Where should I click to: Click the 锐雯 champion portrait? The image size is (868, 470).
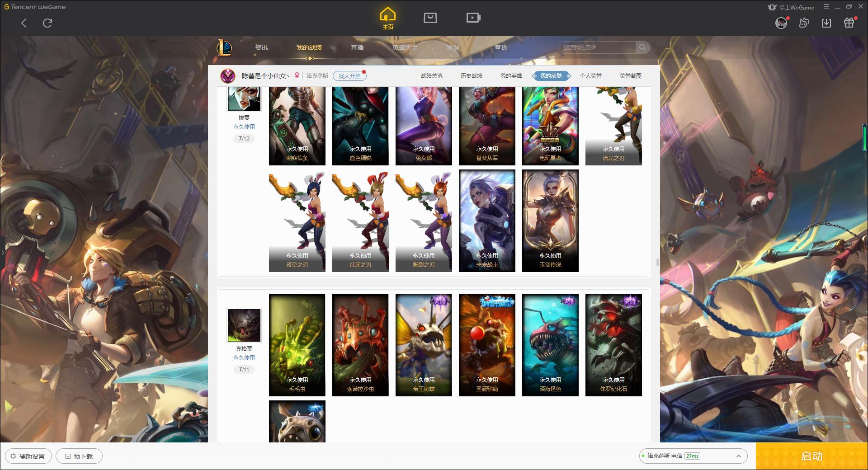pos(244,99)
